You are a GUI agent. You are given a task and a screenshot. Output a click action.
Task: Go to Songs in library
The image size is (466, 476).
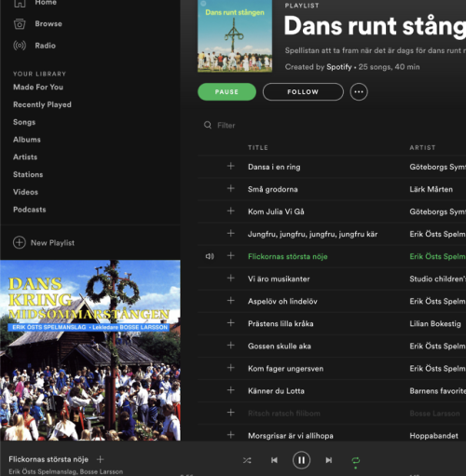24,122
